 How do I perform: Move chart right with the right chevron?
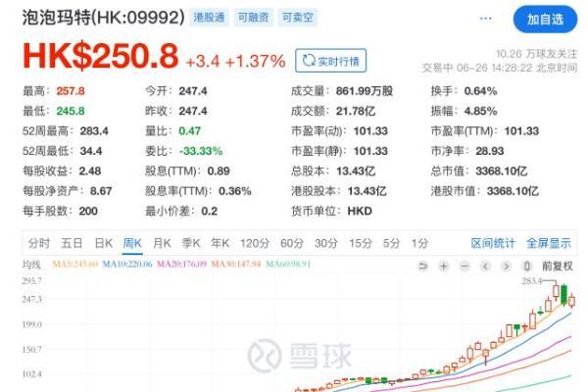tap(506, 266)
